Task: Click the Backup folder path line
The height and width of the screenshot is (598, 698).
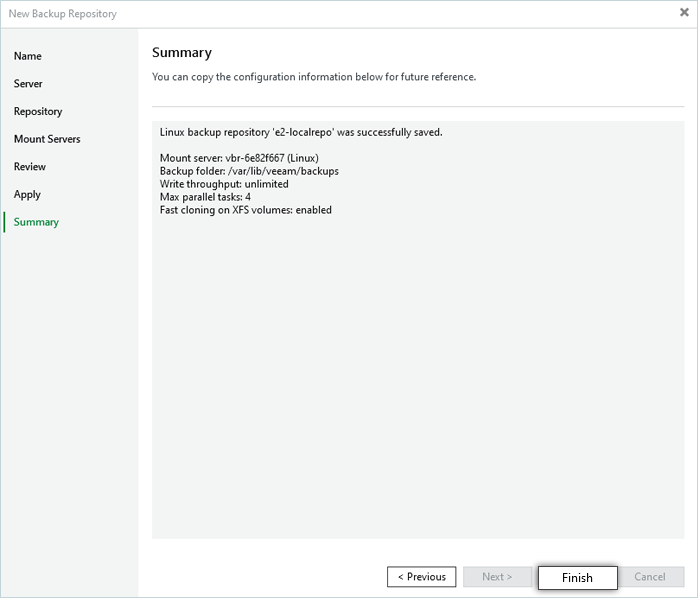Action: [x=249, y=171]
